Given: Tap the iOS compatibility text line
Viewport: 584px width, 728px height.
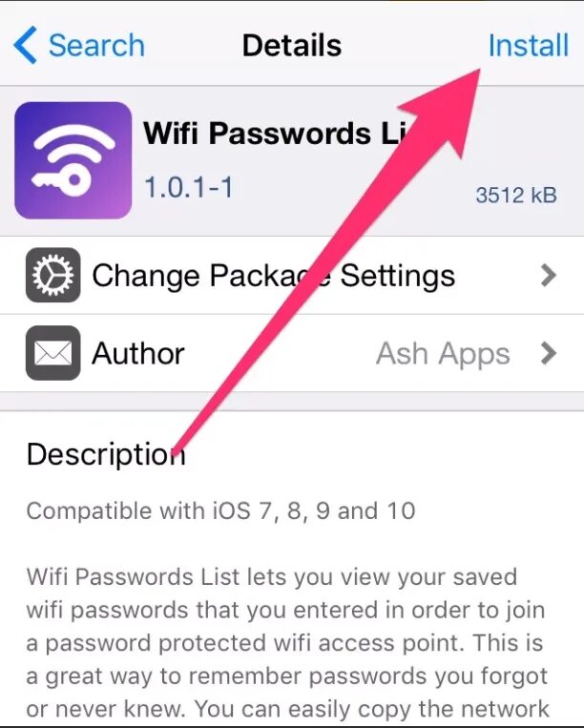Looking at the screenshot, I should pos(221,510).
